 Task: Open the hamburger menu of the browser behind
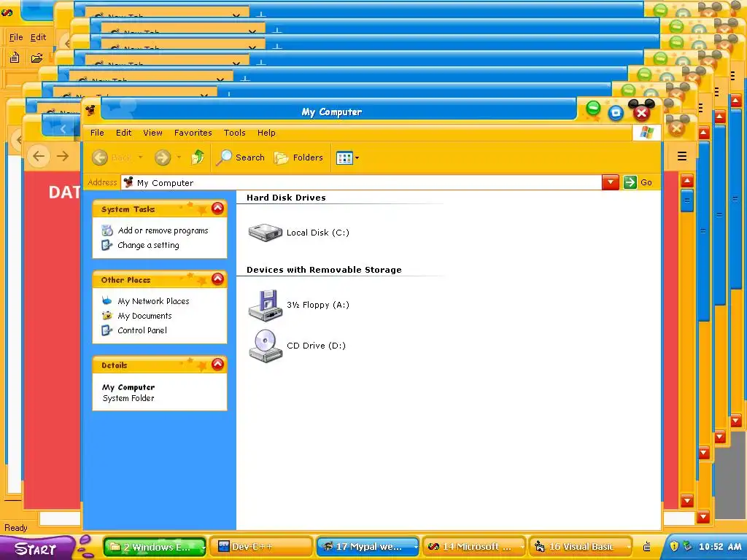682,156
